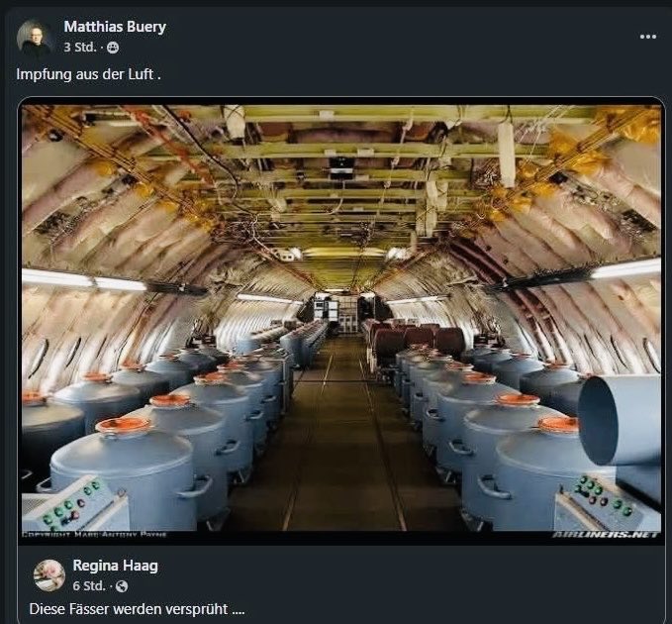Open the three-dot post options menu
Viewport: 672px width, 624px height.
pos(647,37)
